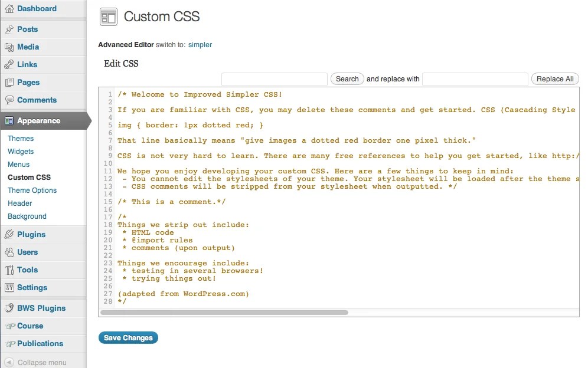The width and height of the screenshot is (588, 368).
Task: Navigate to the Themes submenu item
Action: click(21, 138)
